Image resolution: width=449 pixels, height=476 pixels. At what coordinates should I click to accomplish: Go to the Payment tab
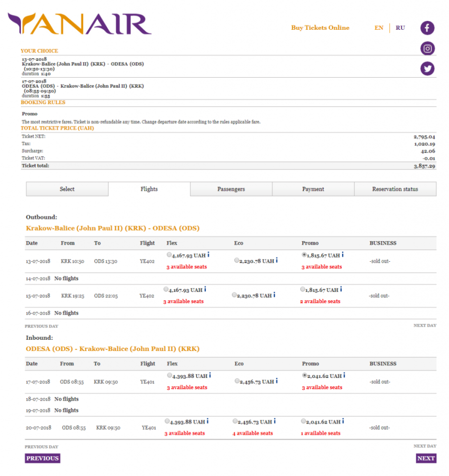[x=313, y=189]
